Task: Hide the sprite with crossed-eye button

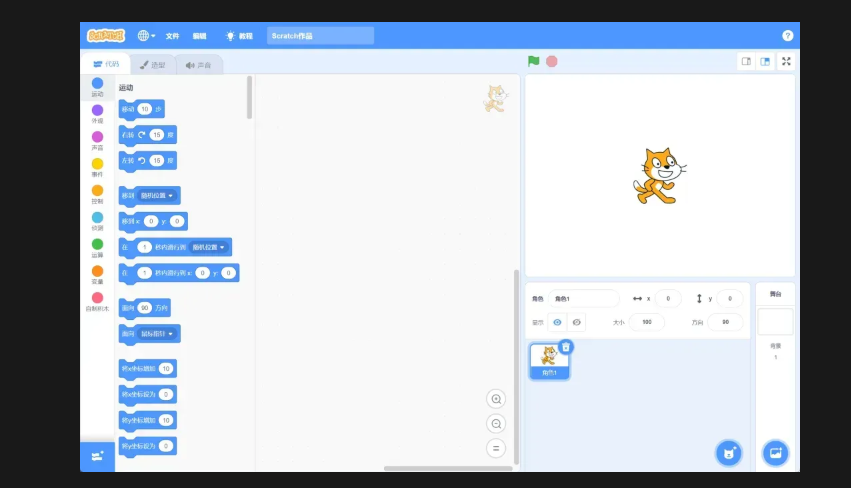Action: point(576,322)
